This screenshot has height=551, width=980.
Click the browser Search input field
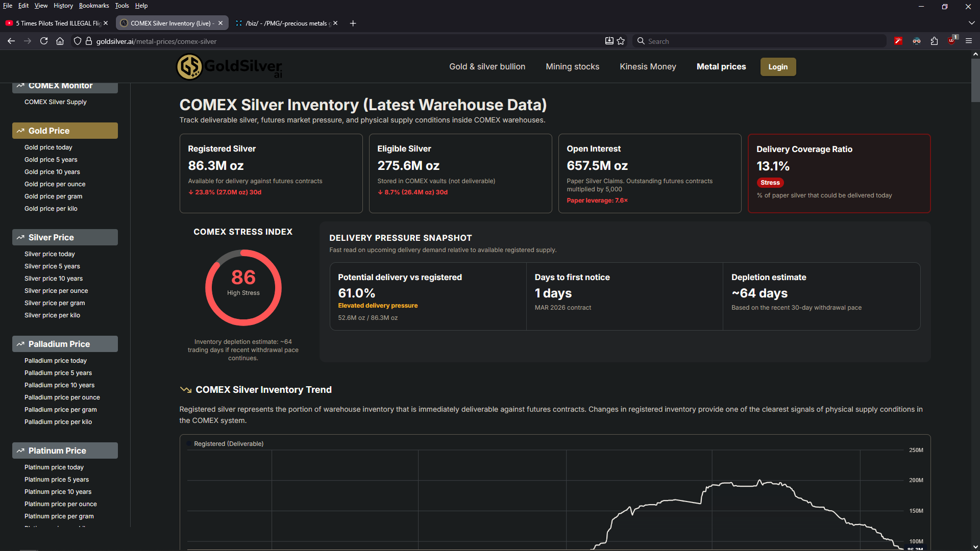click(x=761, y=41)
